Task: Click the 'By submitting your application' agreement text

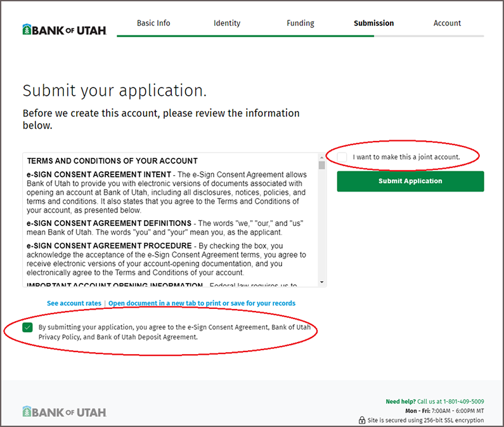Action: 174,332
